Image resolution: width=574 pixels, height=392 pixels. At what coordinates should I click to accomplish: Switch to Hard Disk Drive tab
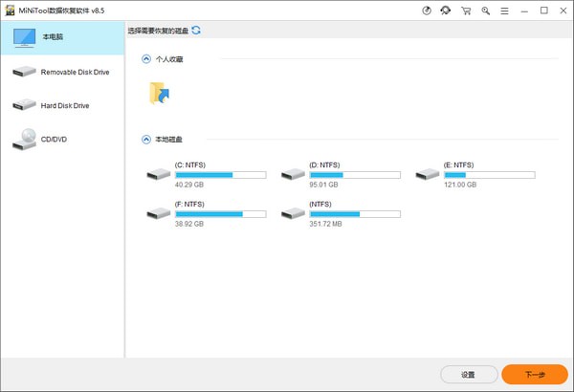click(x=62, y=105)
